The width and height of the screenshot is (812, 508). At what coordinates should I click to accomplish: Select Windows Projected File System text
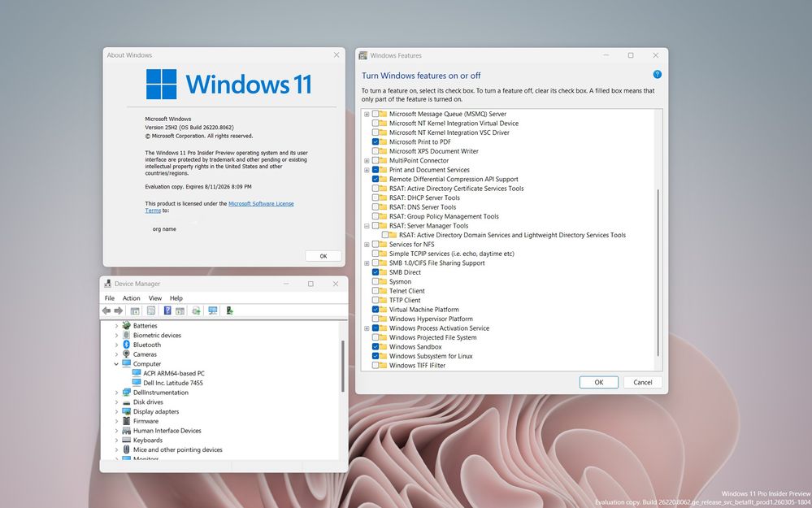point(433,337)
